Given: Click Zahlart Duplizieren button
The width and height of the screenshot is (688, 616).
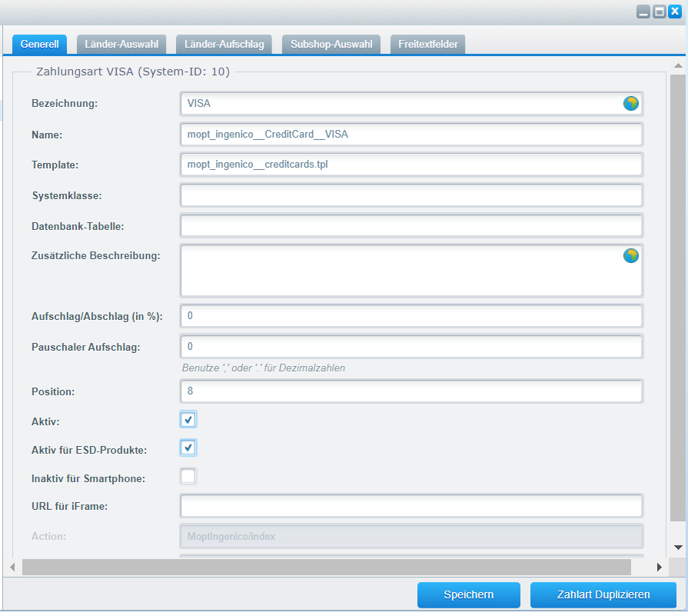Looking at the screenshot, I should pyautogui.click(x=603, y=595).
